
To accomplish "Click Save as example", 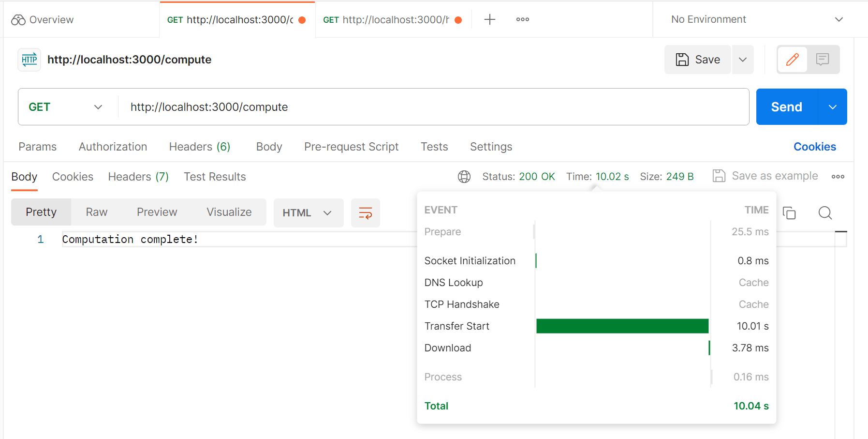I will point(765,176).
